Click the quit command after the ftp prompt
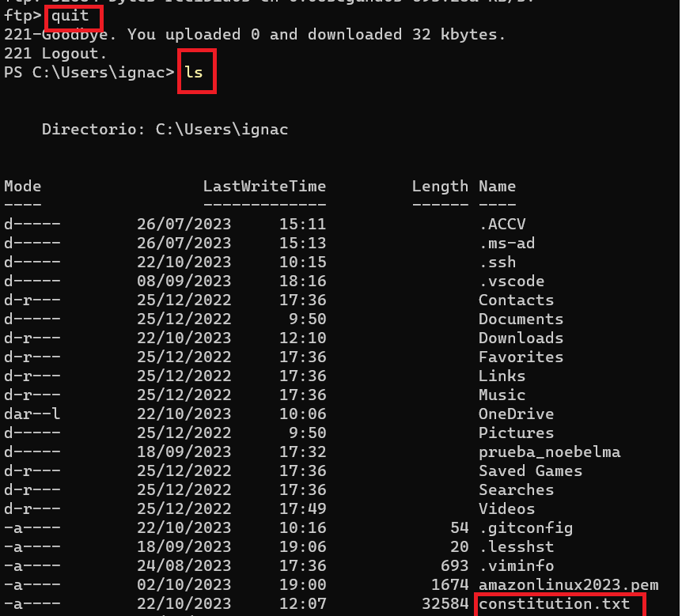 [x=70, y=16]
